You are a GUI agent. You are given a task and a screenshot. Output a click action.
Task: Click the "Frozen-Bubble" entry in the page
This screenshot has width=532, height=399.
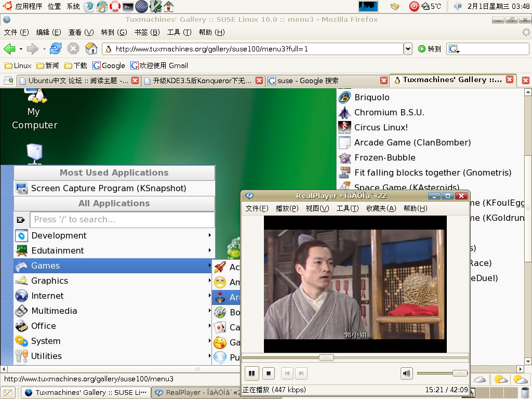(385, 157)
